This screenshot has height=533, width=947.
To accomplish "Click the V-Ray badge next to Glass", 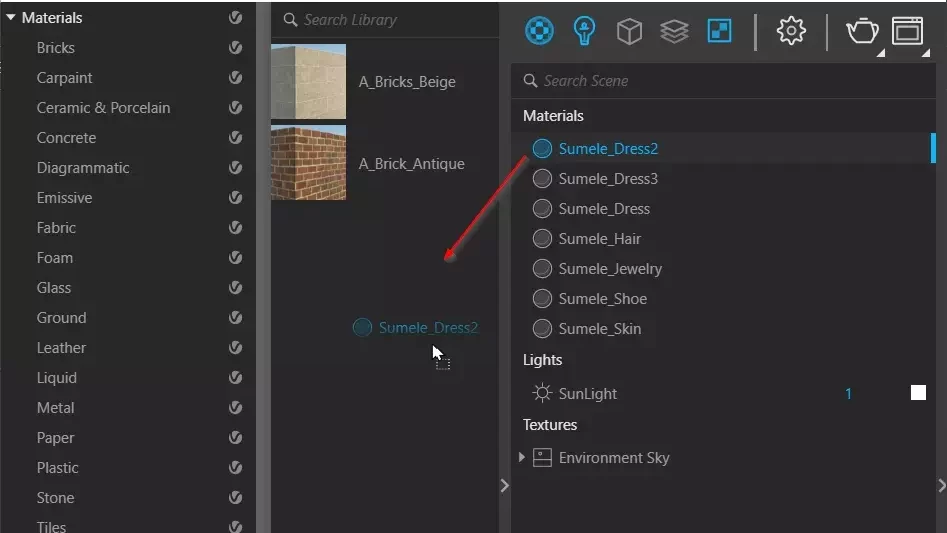I will 236,288.
